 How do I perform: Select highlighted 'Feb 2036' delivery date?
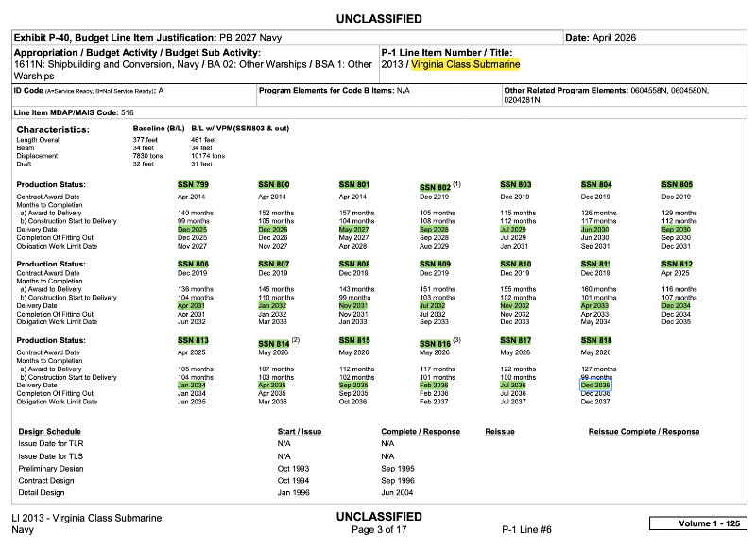pyautogui.click(x=434, y=386)
